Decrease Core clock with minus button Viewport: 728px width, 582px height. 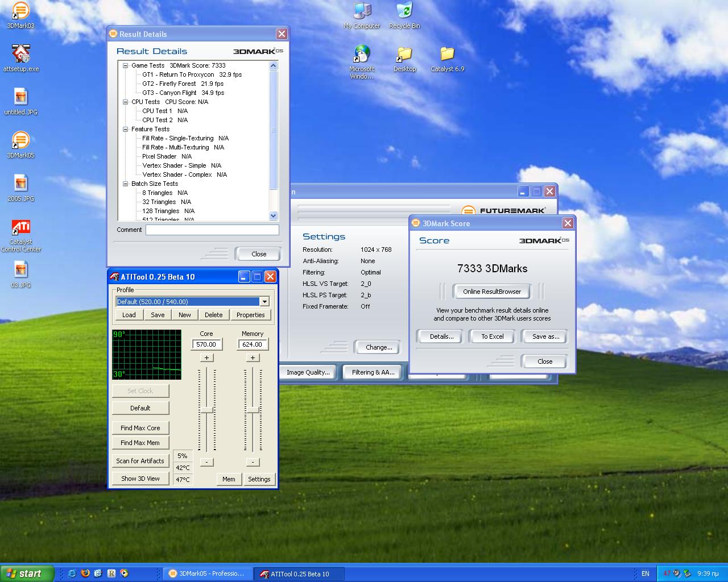click(x=206, y=462)
